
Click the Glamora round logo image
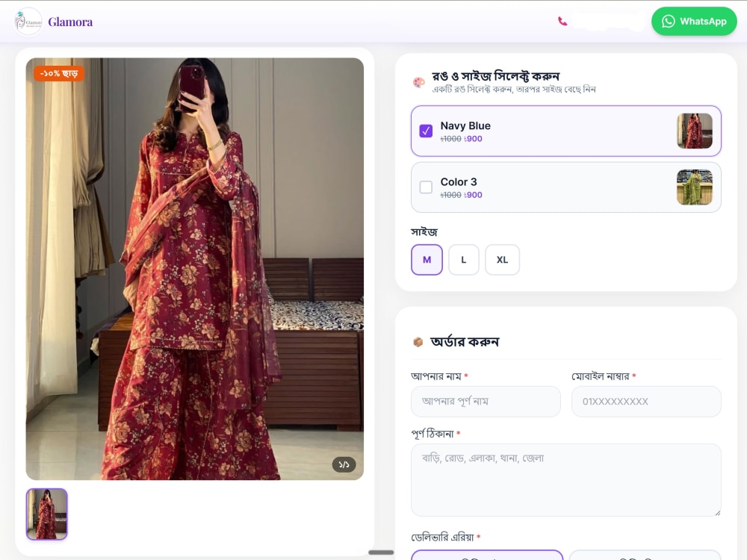(x=28, y=22)
